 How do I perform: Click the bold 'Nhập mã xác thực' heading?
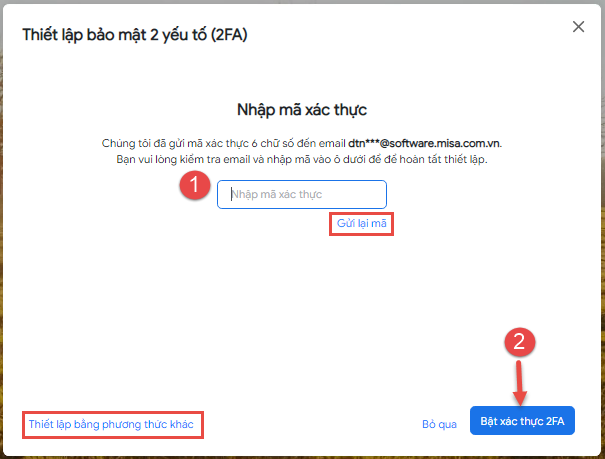coord(302,108)
